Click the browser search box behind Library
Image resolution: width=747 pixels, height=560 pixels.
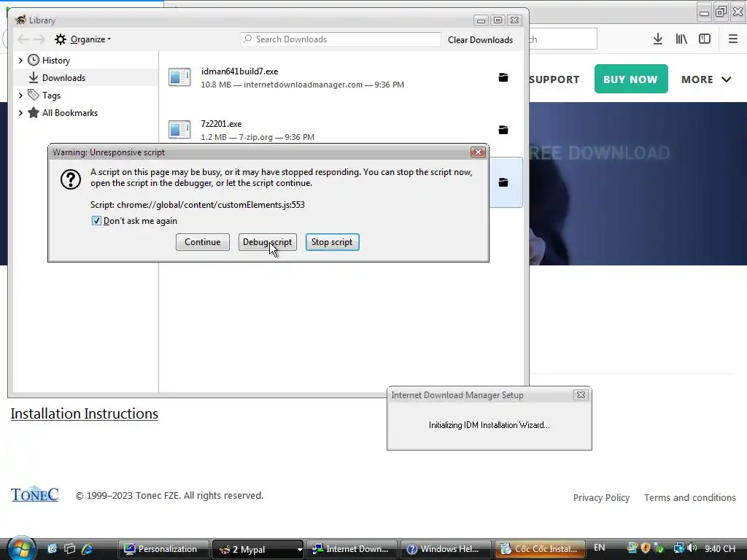[563, 39]
